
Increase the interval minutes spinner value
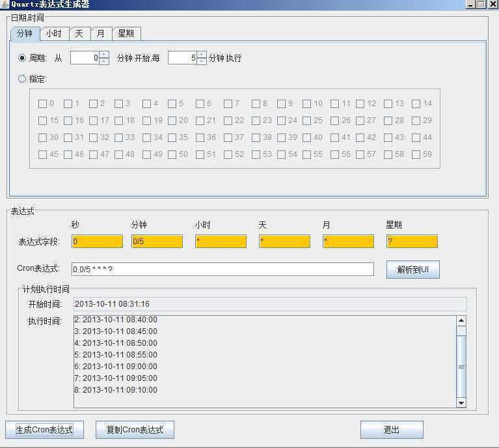tap(202, 55)
